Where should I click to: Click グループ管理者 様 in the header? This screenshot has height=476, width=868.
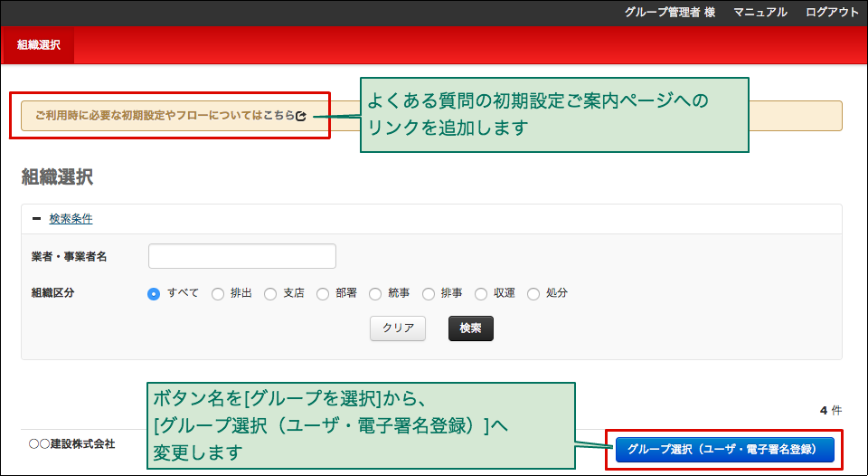pyautogui.click(x=669, y=12)
